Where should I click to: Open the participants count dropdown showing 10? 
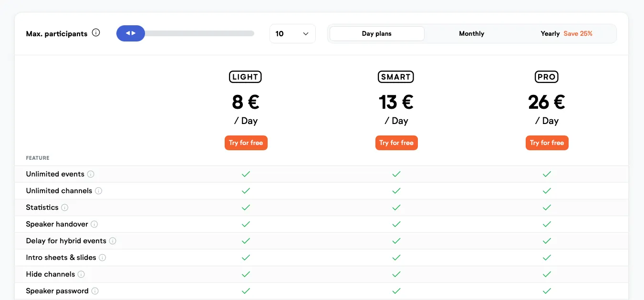click(292, 33)
